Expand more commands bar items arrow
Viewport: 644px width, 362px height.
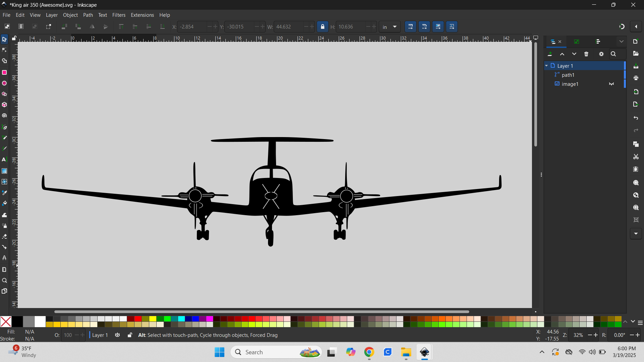(x=636, y=234)
